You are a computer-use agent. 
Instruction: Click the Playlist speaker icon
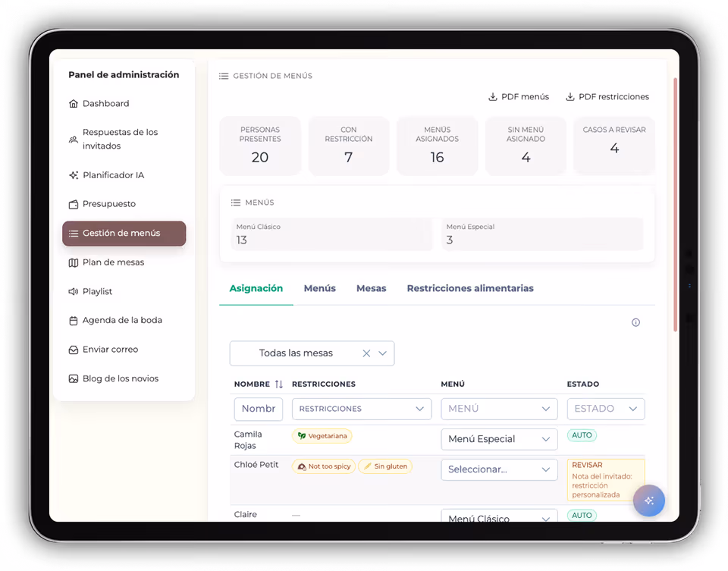click(x=74, y=291)
